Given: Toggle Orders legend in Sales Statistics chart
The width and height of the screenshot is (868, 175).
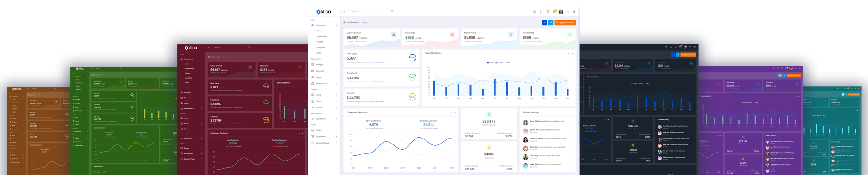Looking at the screenshot, I should point(490,62).
